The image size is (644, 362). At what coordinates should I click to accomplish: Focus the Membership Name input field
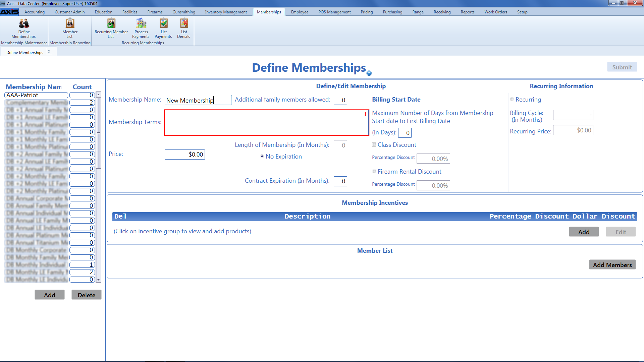point(198,100)
